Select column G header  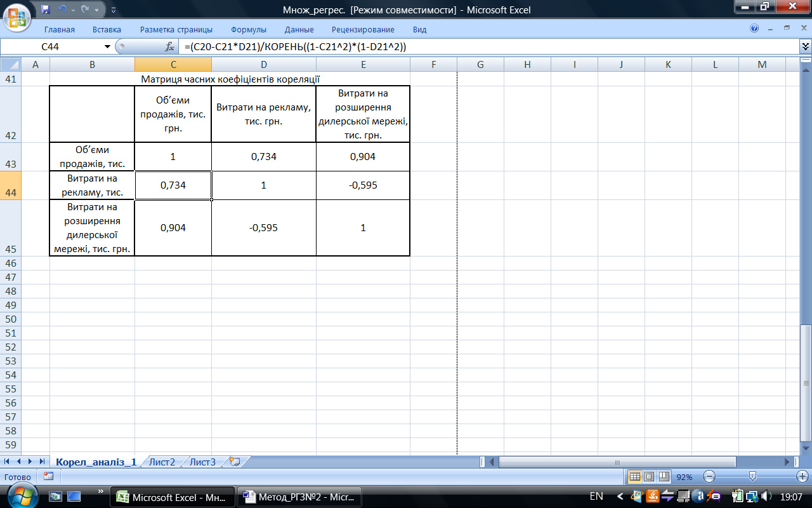point(480,64)
